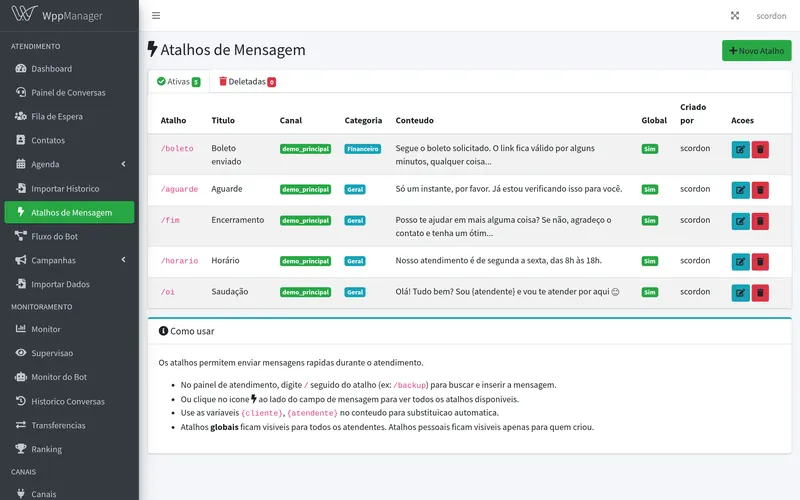Screen dimensions: 800x500
Task: Click Geral badge in Aguarde row
Action: 355,189
